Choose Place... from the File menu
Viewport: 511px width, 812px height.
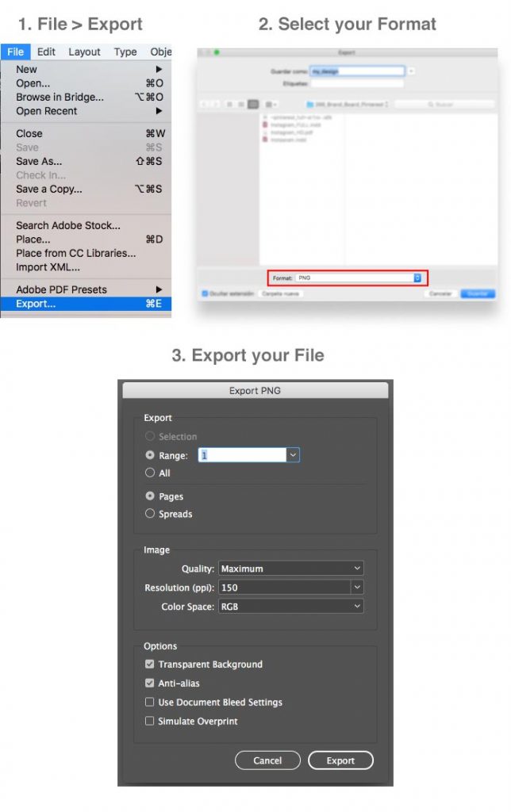coord(86,239)
